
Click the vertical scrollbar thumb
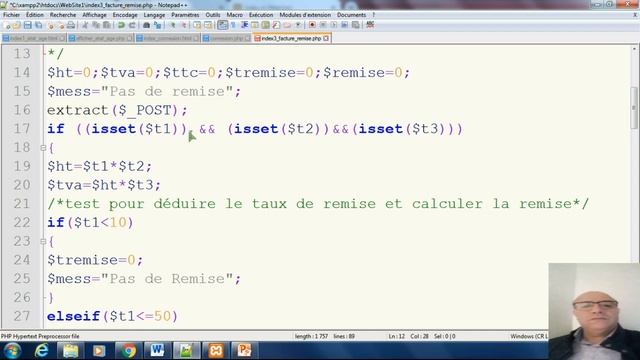(634, 108)
